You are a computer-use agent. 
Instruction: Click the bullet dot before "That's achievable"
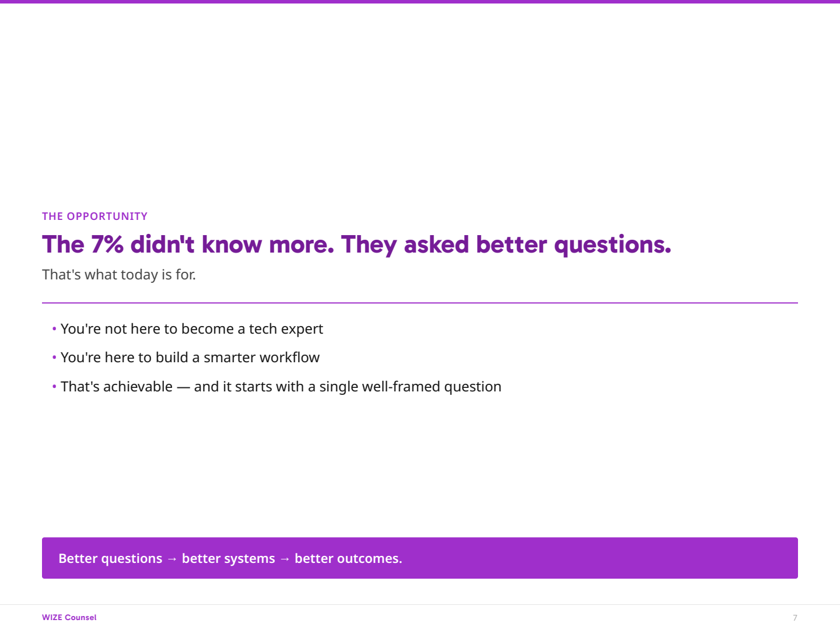point(54,386)
